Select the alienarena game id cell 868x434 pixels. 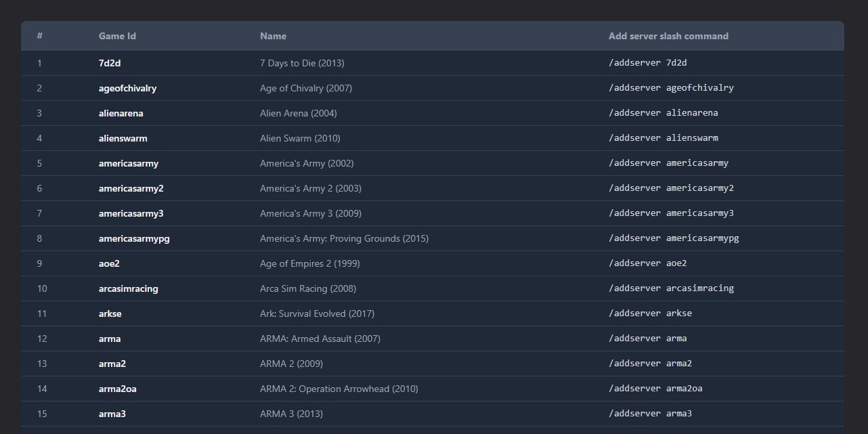point(121,113)
